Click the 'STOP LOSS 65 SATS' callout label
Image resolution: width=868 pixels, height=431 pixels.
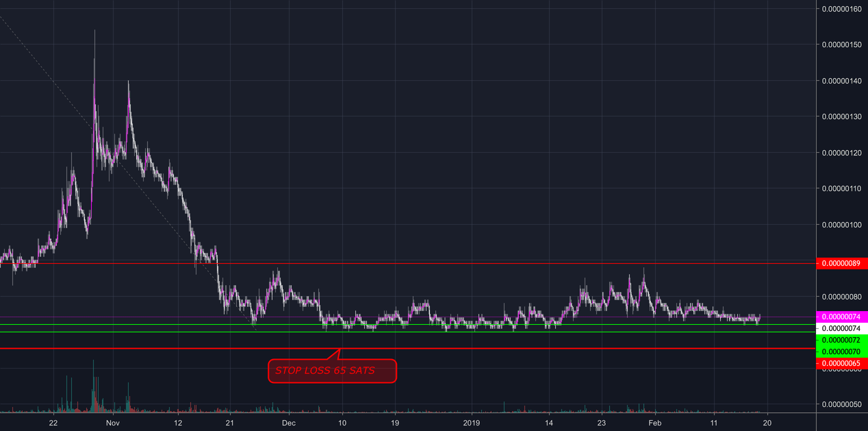332,371
